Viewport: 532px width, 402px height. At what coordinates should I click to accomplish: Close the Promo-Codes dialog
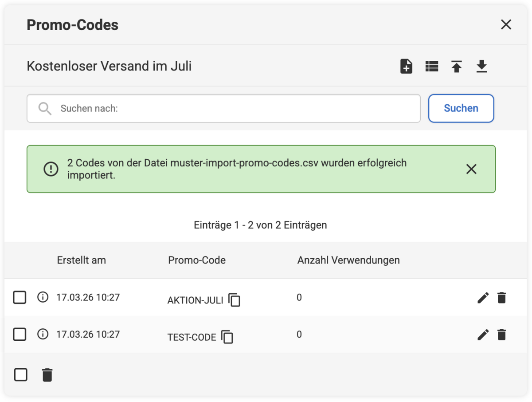(x=506, y=24)
